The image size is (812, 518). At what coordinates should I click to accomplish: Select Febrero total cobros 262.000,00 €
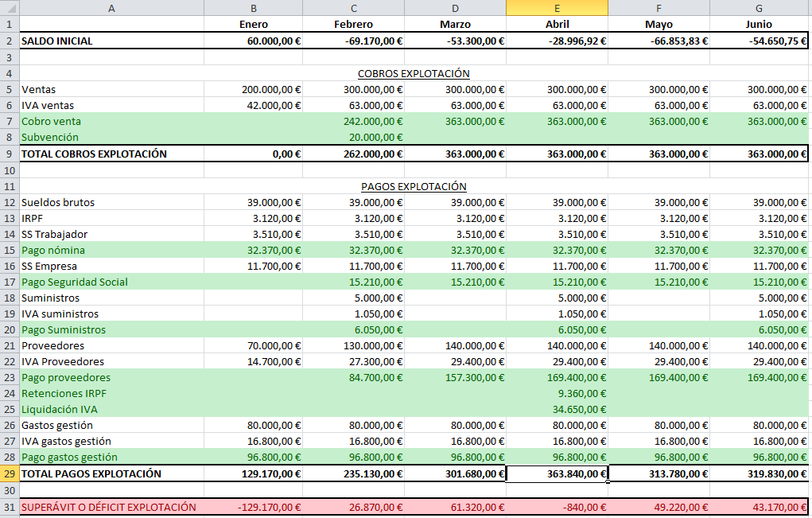(354, 154)
